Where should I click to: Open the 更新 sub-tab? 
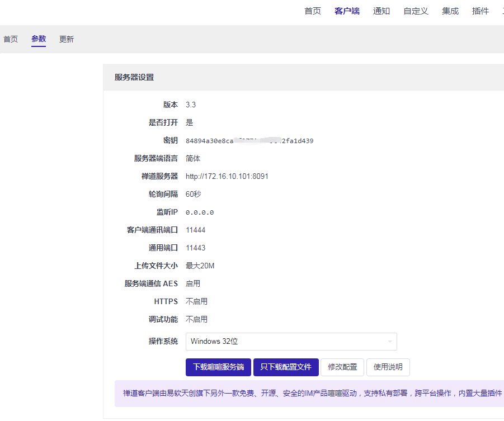tap(67, 39)
